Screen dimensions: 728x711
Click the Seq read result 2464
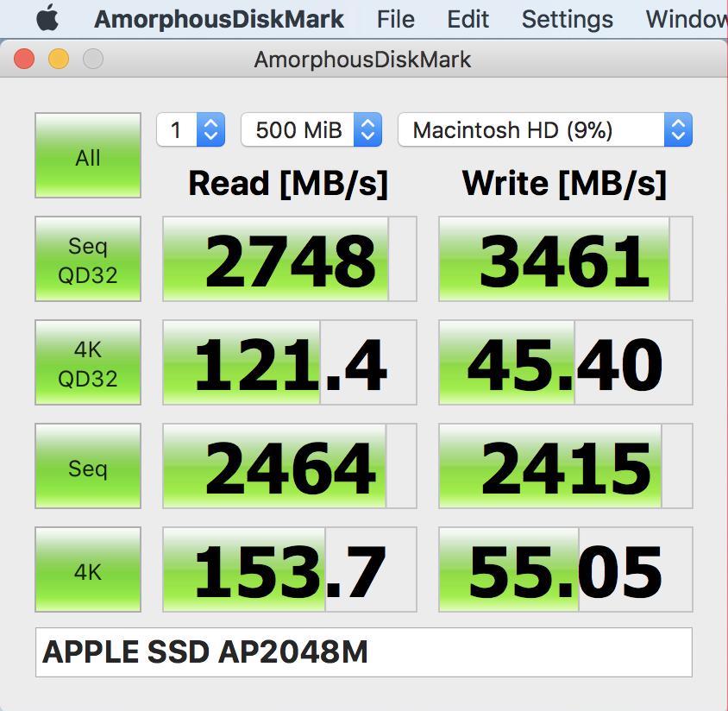pyautogui.click(x=290, y=466)
